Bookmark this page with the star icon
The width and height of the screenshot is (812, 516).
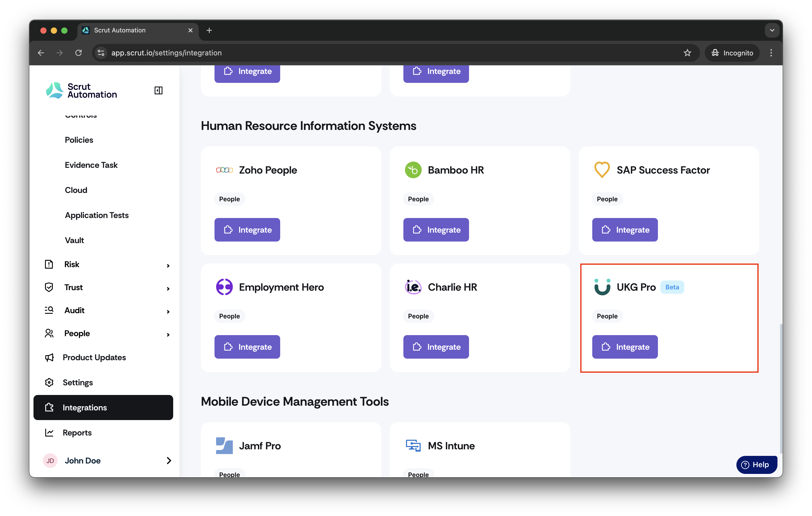click(687, 53)
